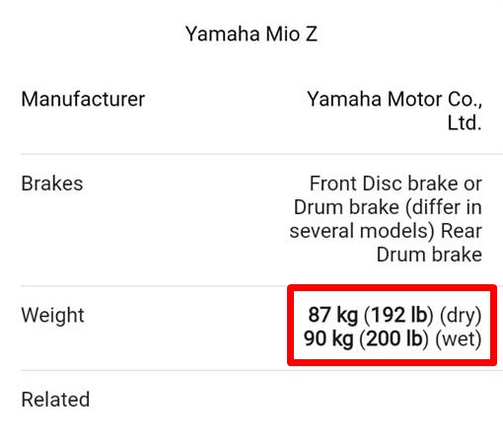
Task: Click the bold 87 kg value
Action: (x=332, y=315)
